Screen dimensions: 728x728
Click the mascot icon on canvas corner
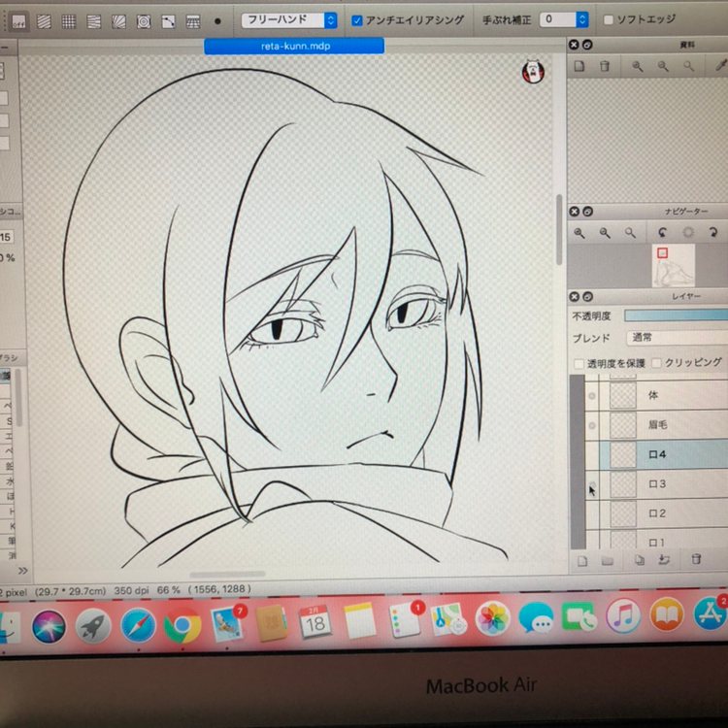533,72
